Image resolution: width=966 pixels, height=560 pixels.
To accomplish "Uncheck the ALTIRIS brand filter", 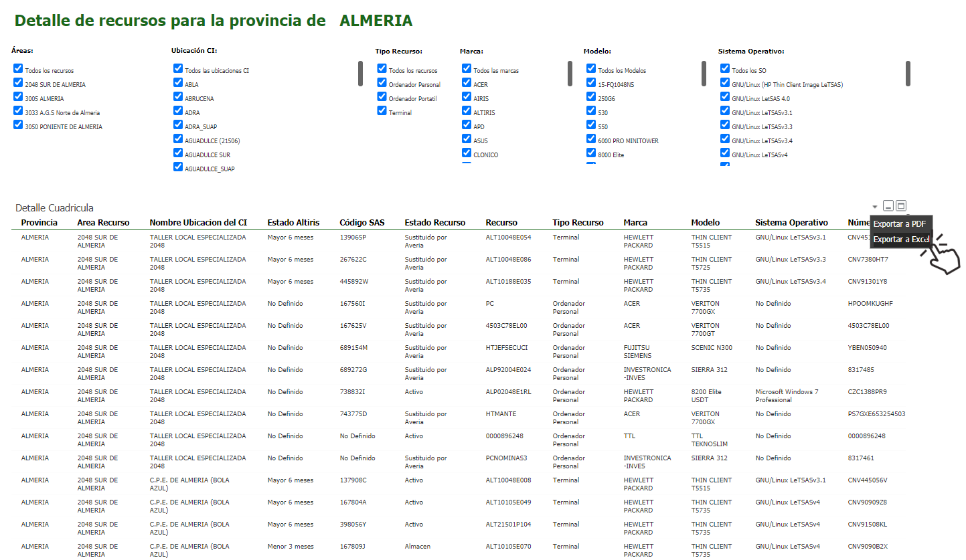I will click(467, 110).
